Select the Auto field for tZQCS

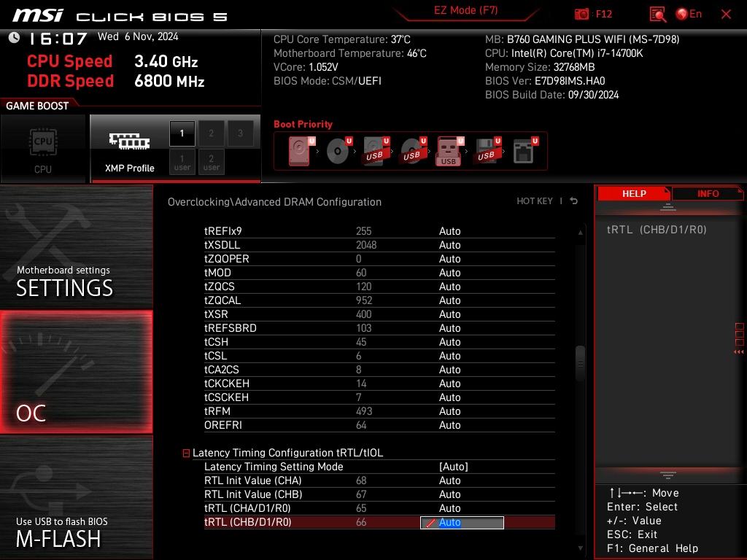tap(449, 286)
